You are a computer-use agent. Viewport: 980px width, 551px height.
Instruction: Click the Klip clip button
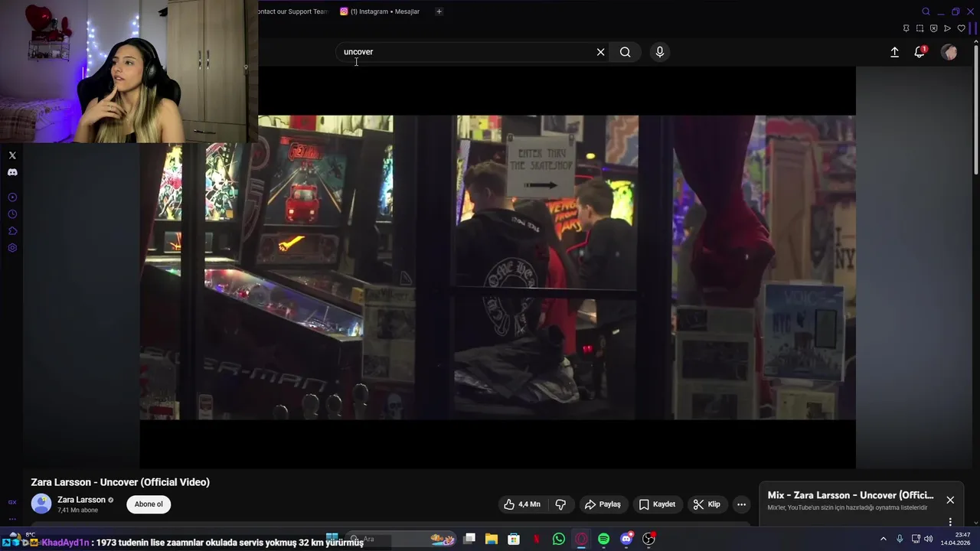(707, 504)
